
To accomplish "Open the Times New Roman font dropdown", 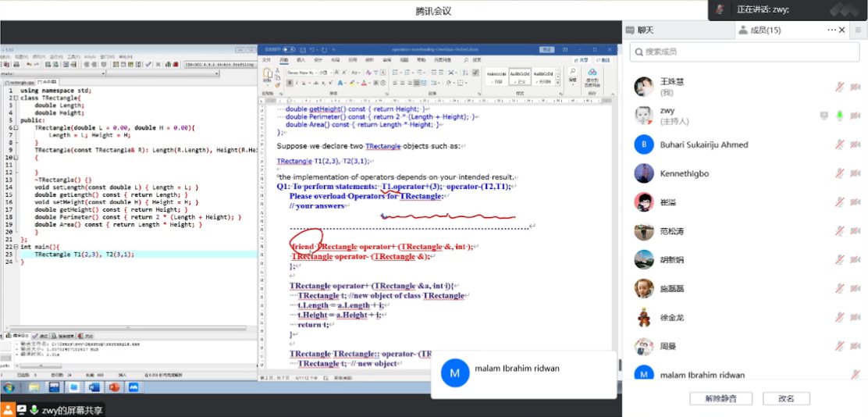I will pos(303,72).
